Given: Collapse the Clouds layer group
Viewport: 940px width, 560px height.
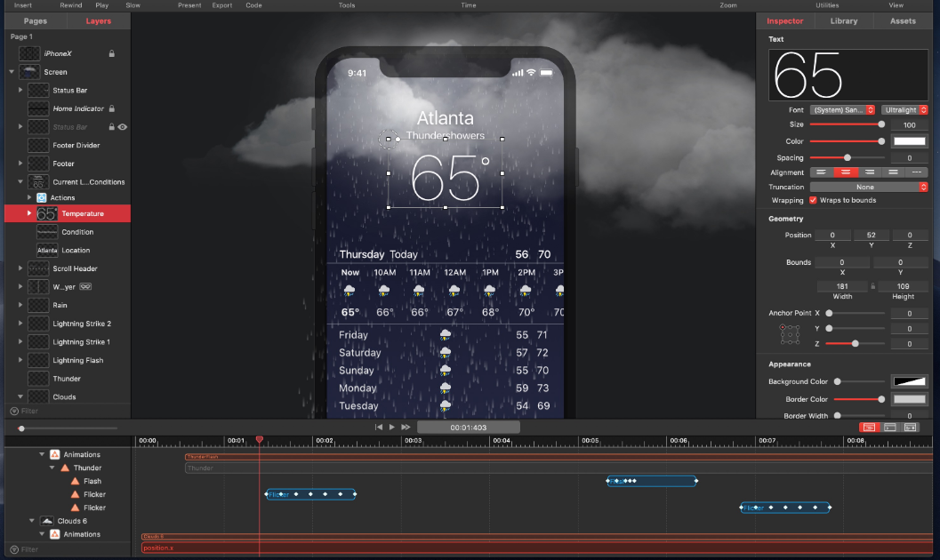Looking at the screenshot, I should tap(20, 396).
